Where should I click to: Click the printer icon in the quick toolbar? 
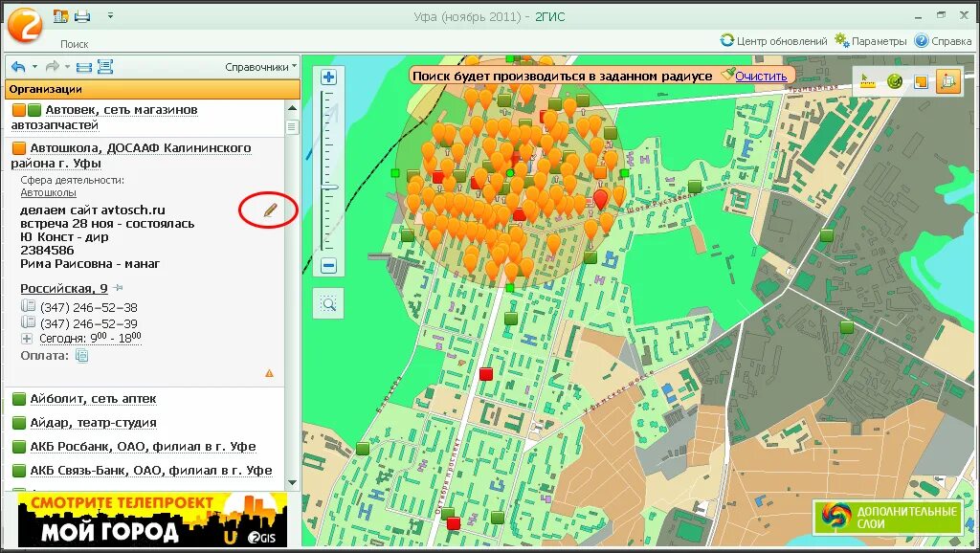pos(82,16)
